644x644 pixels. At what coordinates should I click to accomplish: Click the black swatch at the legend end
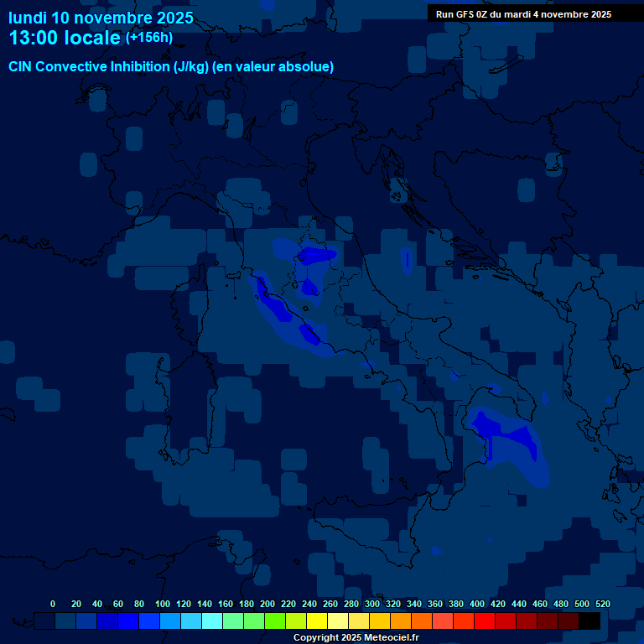pyautogui.click(x=589, y=621)
